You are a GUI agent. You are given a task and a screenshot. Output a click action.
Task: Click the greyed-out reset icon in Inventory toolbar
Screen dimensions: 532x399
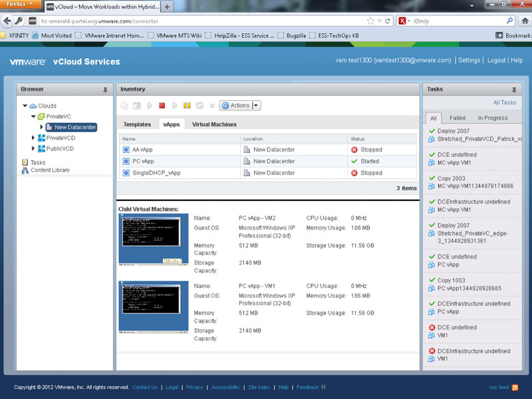[x=199, y=106]
